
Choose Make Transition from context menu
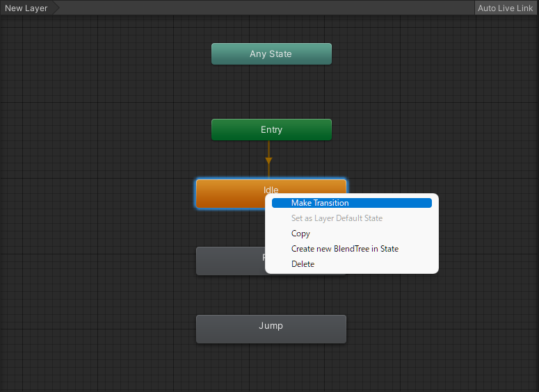click(x=352, y=203)
